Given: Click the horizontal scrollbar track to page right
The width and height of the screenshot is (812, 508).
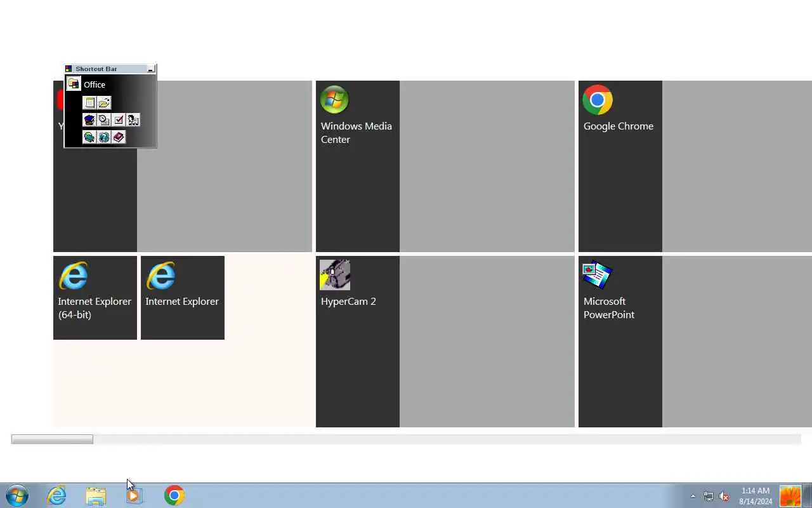Looking at the screenshot, I should [447, 439].
